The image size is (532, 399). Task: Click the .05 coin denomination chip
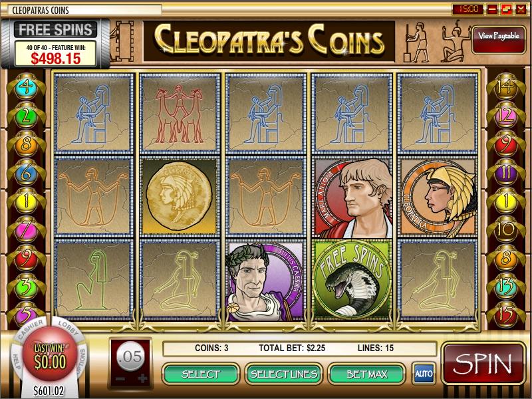point(131,356)
